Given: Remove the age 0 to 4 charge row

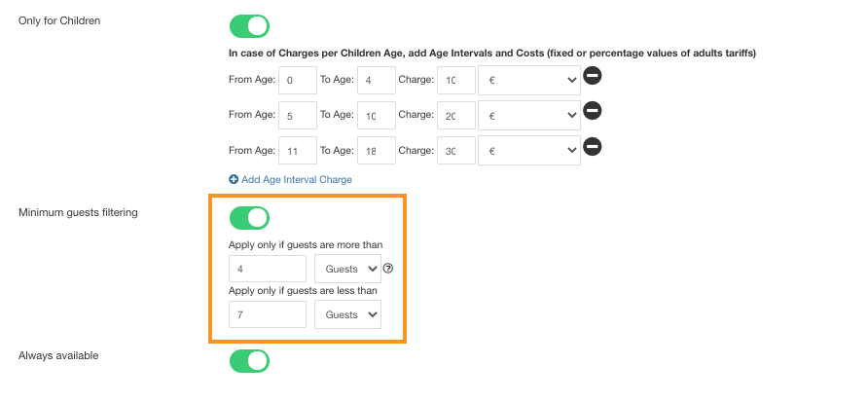Looking at the screenshot, I should (593, 75).
